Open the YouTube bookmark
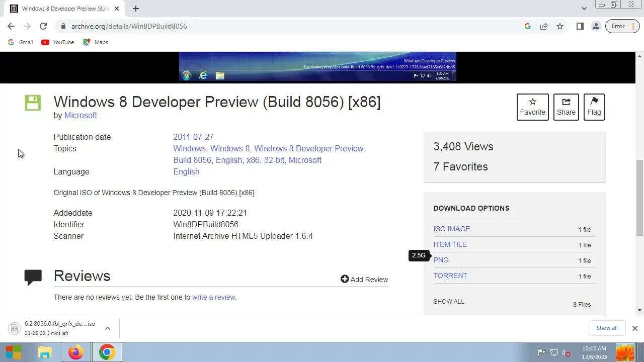The height and width of the screenshot is (362, 644). 58,42
